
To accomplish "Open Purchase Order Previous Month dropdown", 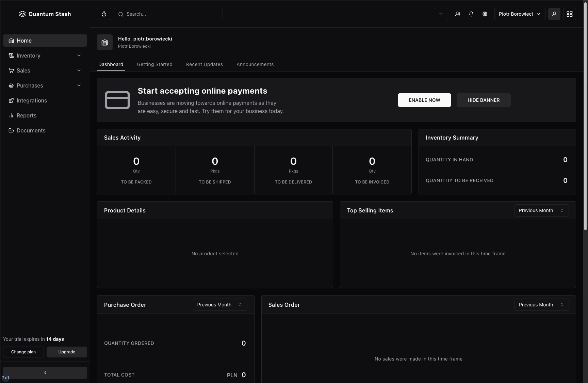I will click(220, 305).
